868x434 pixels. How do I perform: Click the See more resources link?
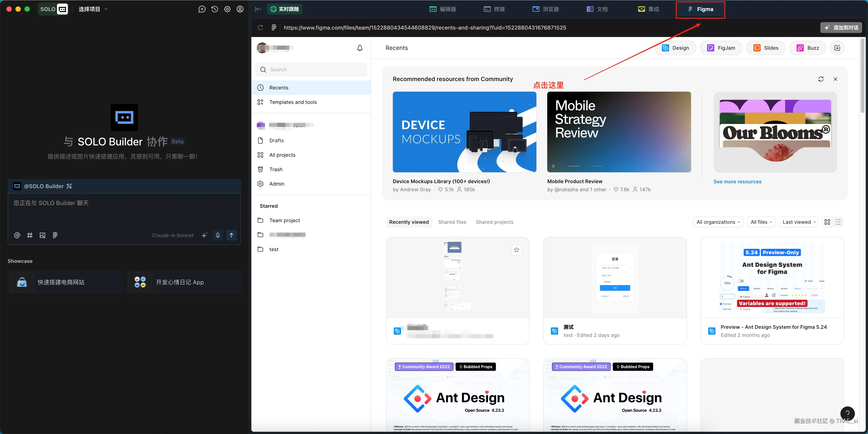pos(737,182)
